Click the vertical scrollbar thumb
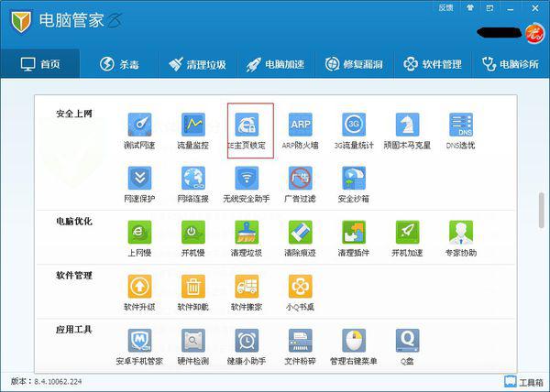550x392 pixels. [542, 210]
